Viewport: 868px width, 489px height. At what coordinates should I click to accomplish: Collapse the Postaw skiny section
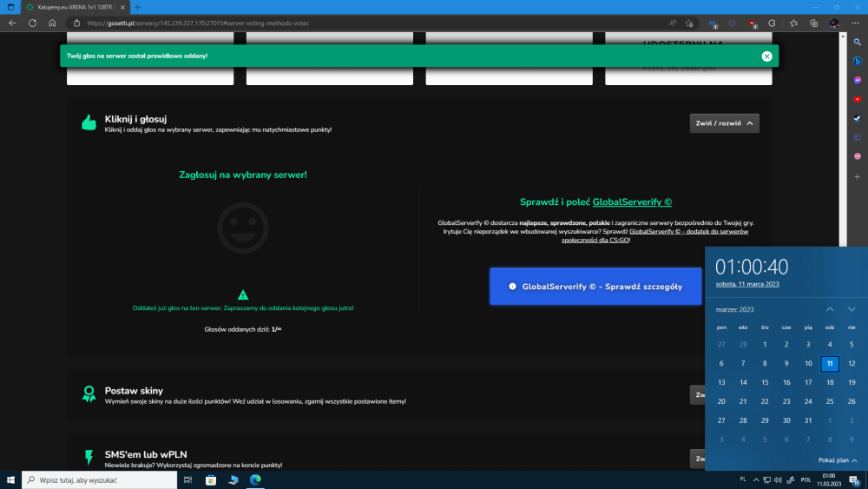[698, 395]
